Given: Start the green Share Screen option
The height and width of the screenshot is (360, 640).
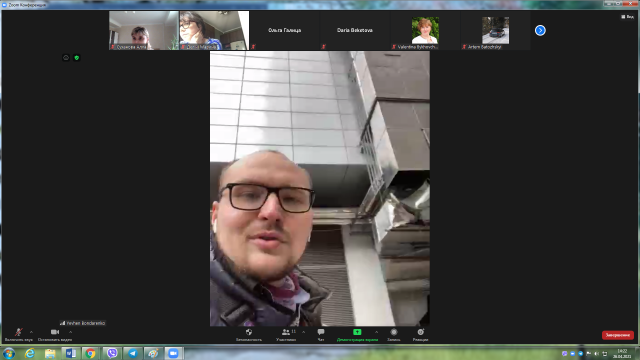Looking at the screenshot, I should (357, 335).
